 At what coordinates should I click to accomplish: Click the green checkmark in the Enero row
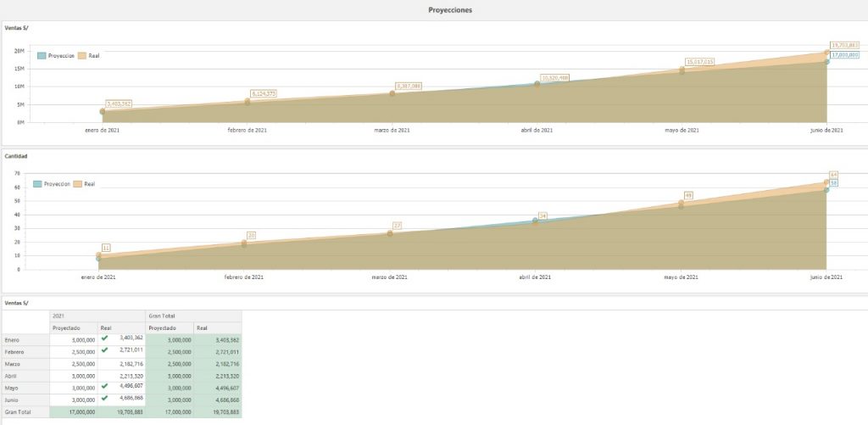tap(104, 338)
